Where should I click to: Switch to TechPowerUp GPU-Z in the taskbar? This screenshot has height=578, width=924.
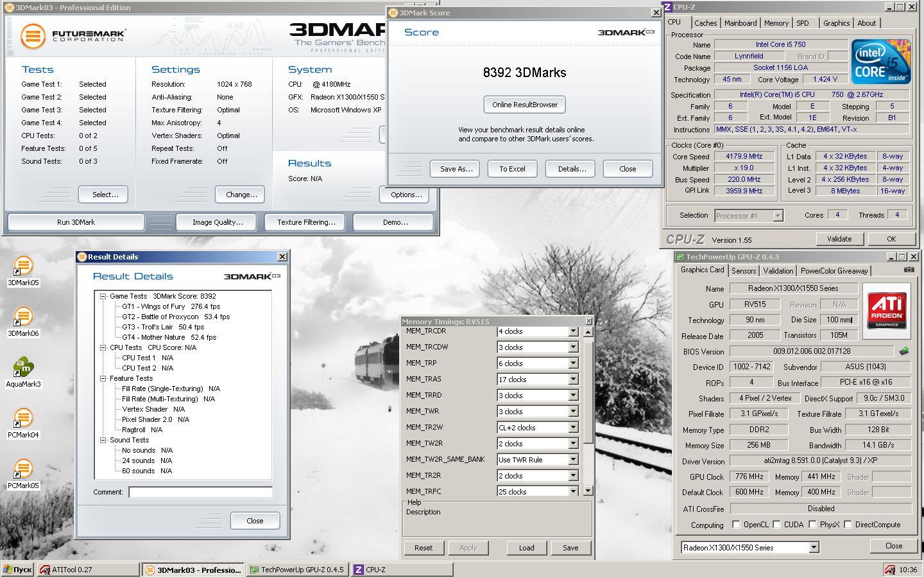pos(297,570)
